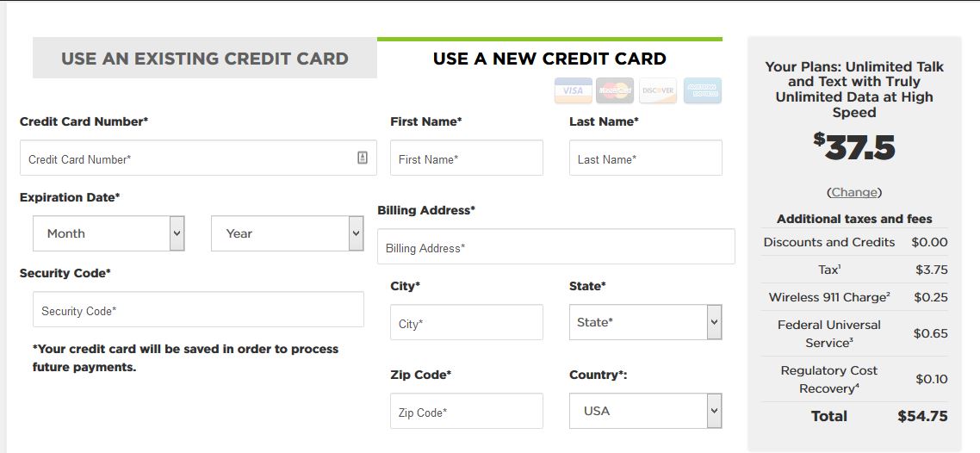Select the Billing Address field
980x453 pixels.
pyautogui.click(x=556, y=246)
